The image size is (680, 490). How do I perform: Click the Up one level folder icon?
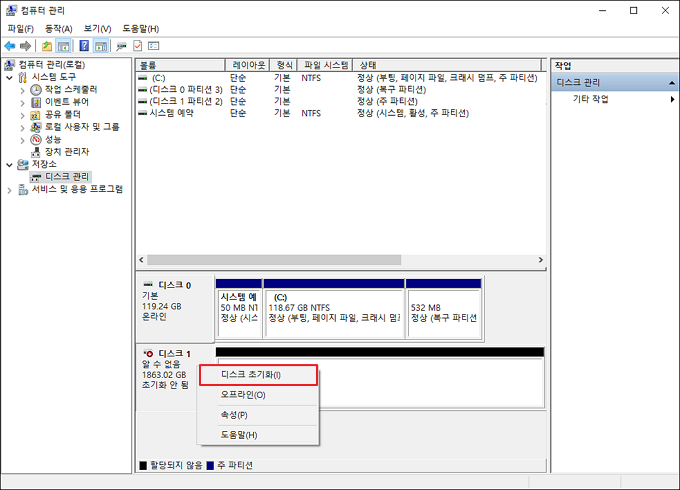[x=47, y=46]
